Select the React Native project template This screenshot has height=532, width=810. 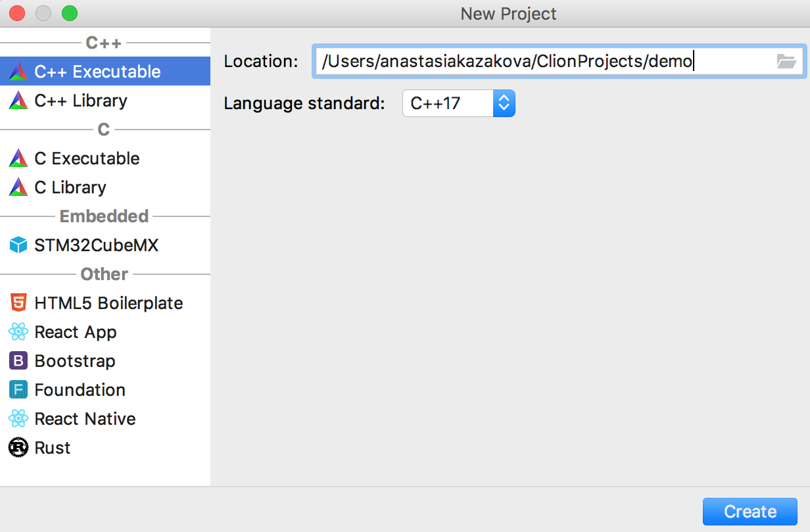tap(85, 419)
